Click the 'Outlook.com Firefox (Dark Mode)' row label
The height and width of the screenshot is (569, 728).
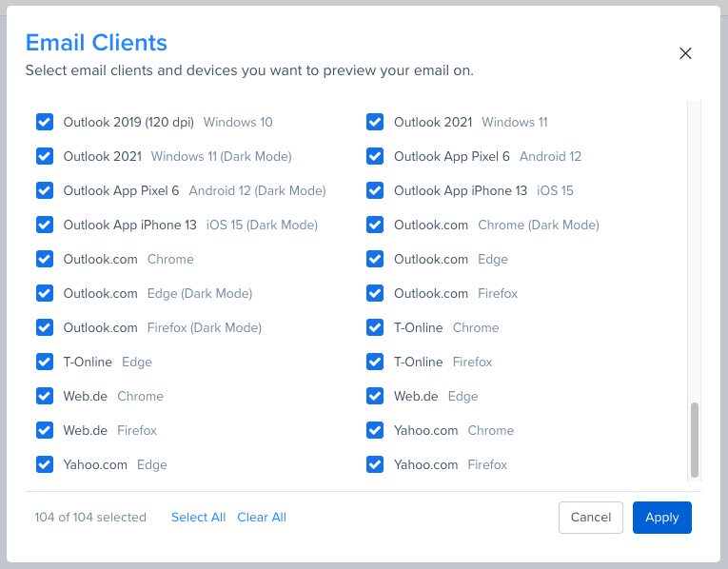[163, 327]
